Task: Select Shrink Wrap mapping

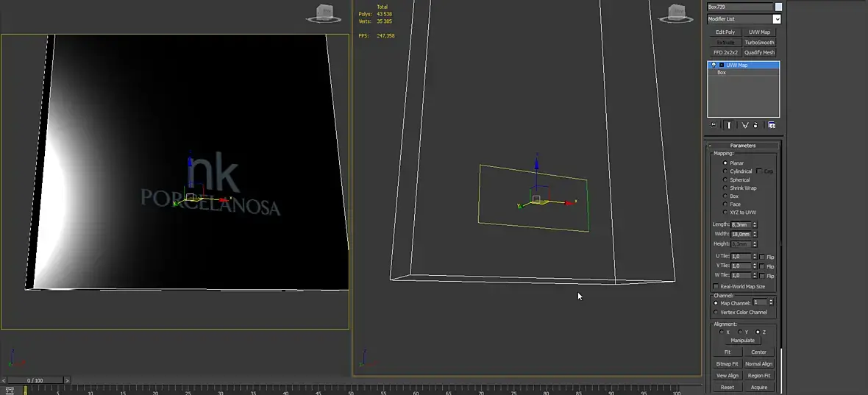Action: (x=725, y=188)
